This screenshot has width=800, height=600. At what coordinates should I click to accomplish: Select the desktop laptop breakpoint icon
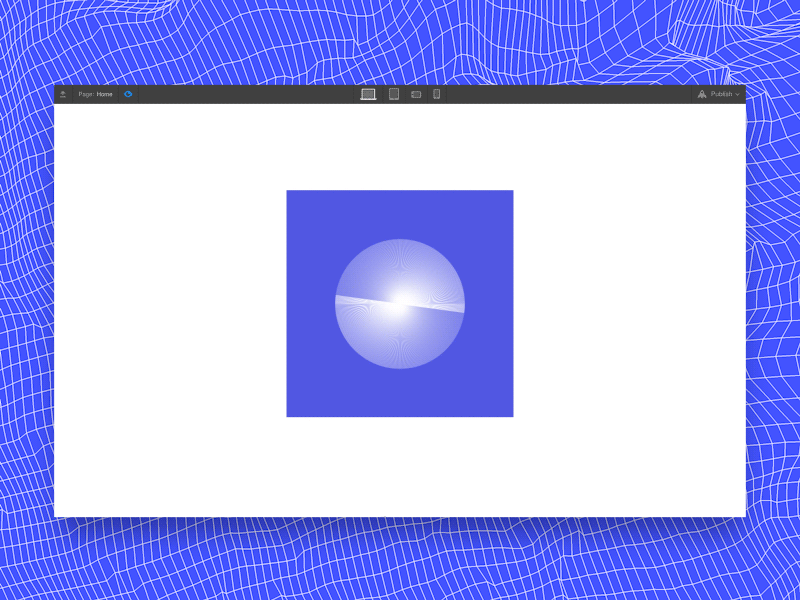click(x=368, y=94)
